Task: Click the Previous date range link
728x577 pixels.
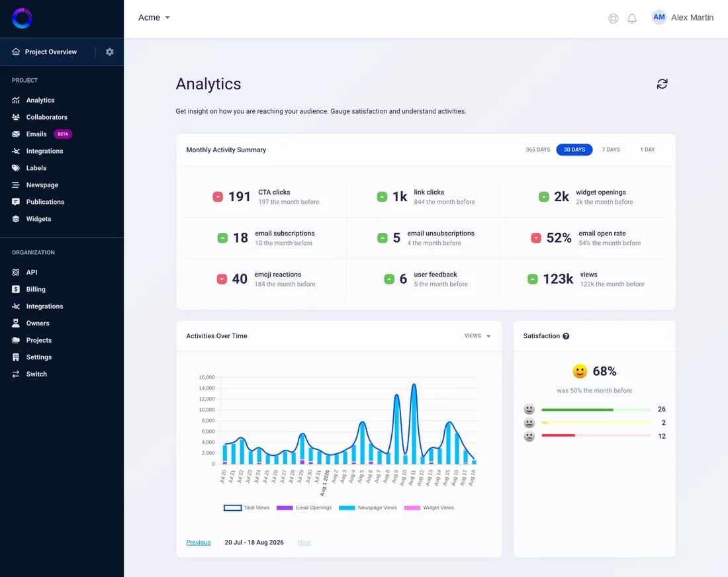Action: (x=199, y=542)
